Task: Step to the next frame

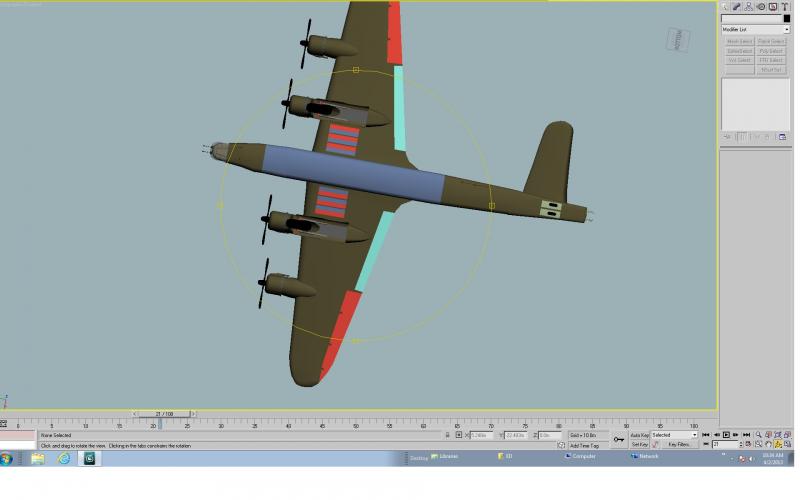Action: [x=736, y=435]
